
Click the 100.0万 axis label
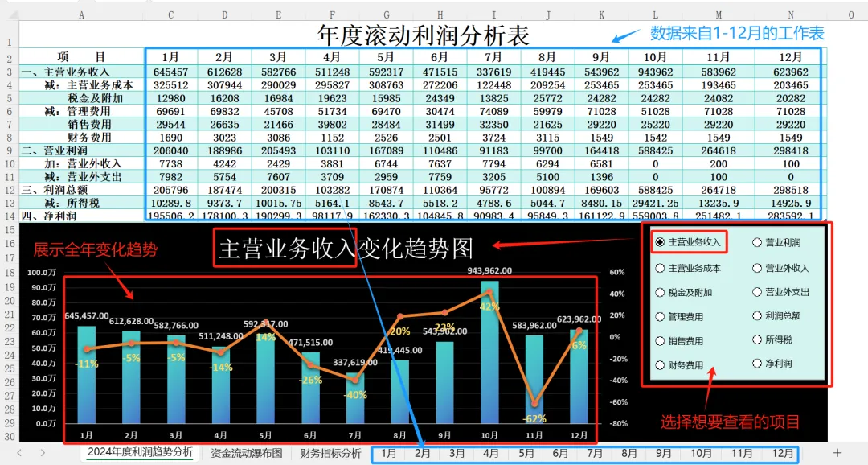pyautogui.click(x=42, y=272)
